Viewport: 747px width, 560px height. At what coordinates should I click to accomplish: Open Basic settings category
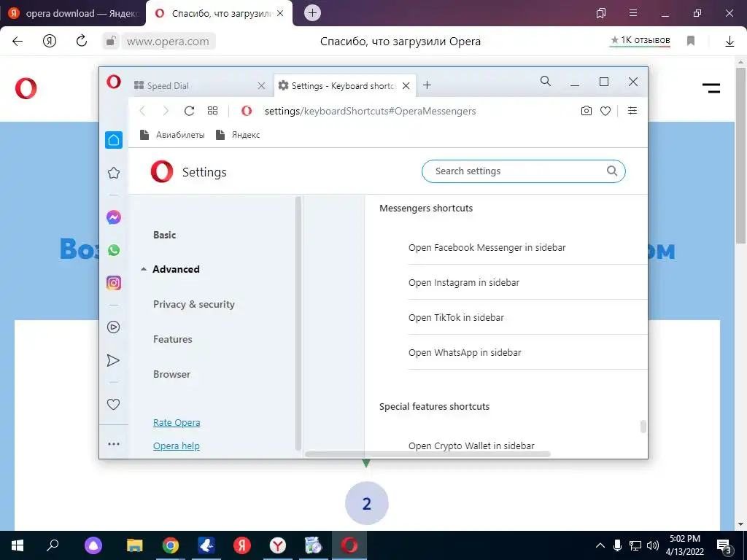coord(164,236)
